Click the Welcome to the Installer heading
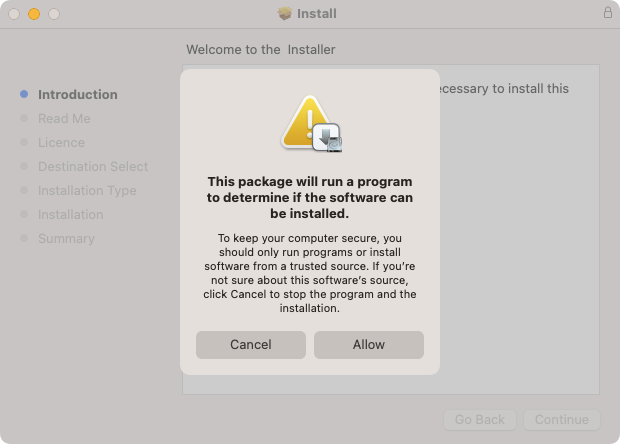The height and width of the screenshot is (444, 620). click(x=261, y=49)
